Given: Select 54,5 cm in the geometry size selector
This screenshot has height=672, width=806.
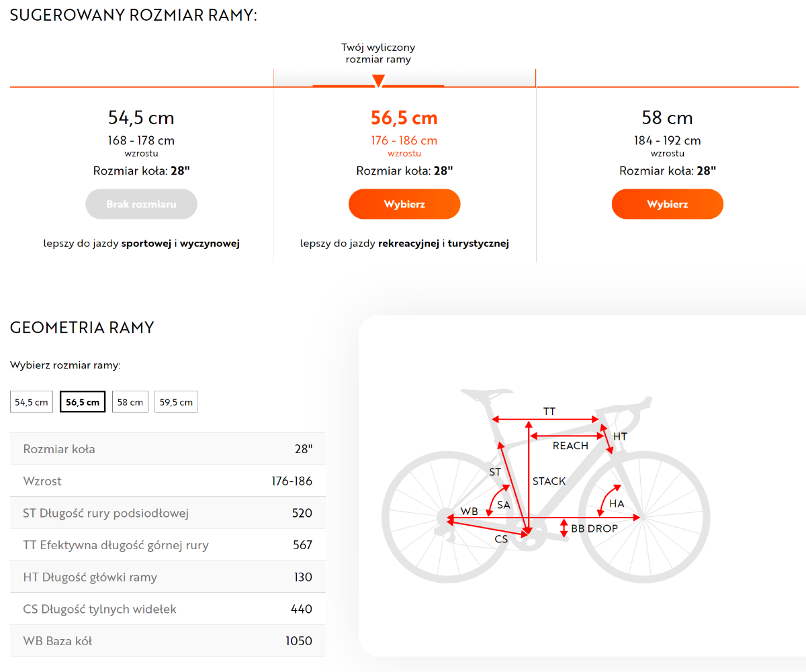Looking at the screenshot, I should coord(32,402).
